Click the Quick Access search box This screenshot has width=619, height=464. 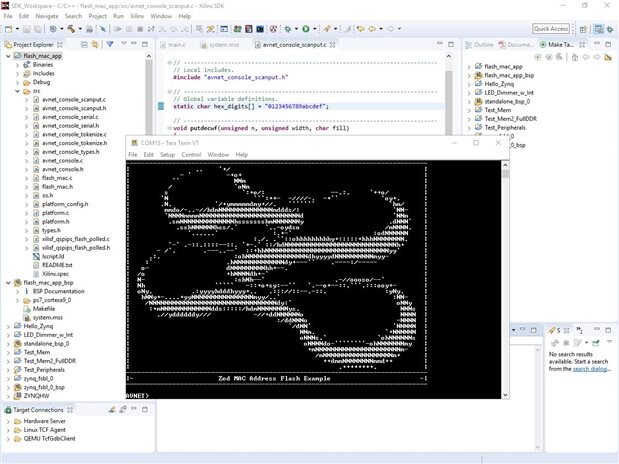click(552, 29)
